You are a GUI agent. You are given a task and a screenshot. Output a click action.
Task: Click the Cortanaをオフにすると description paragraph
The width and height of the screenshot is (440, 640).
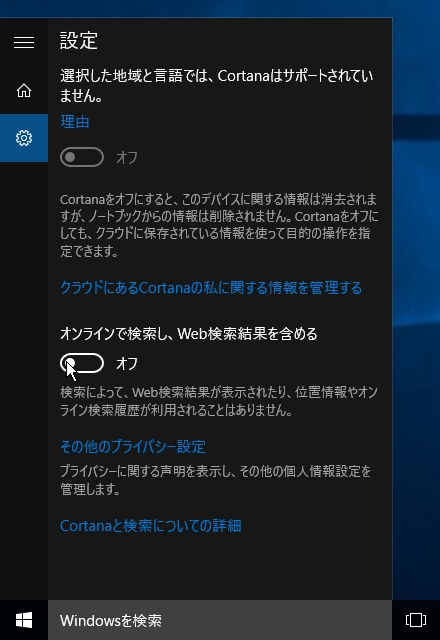219,225
